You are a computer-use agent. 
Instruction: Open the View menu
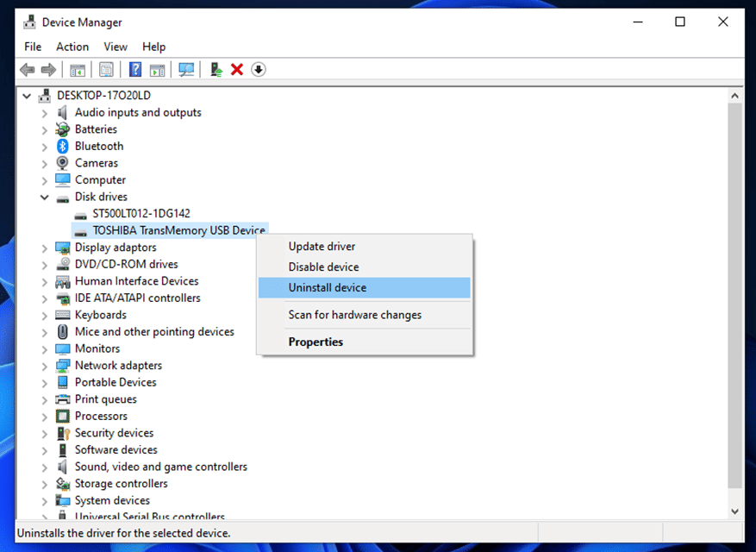116,47
